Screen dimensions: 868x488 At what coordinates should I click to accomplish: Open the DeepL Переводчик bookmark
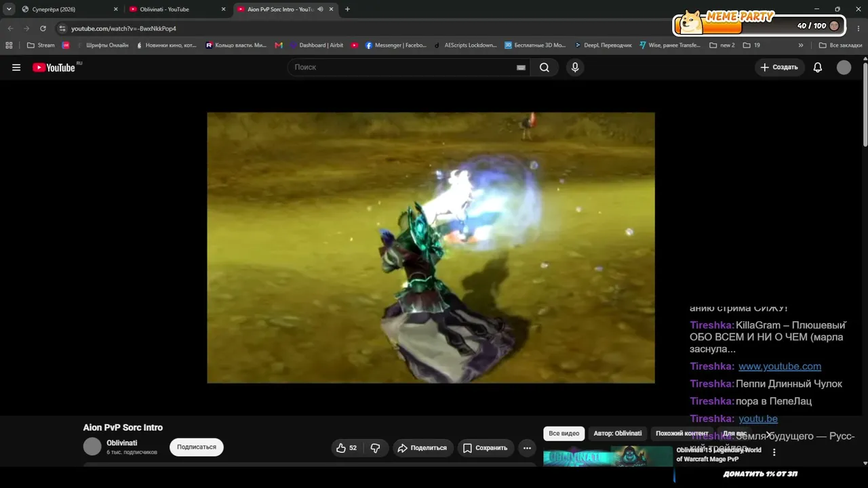(603, 45)
